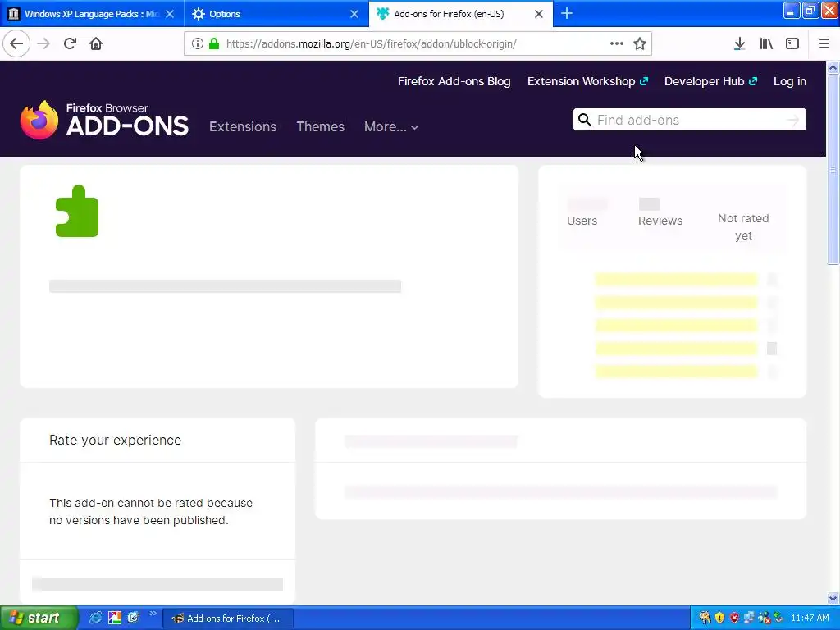Switch to Windows XP Language Packs tab
Screen dimensions: 840x630
pos(92,14)
